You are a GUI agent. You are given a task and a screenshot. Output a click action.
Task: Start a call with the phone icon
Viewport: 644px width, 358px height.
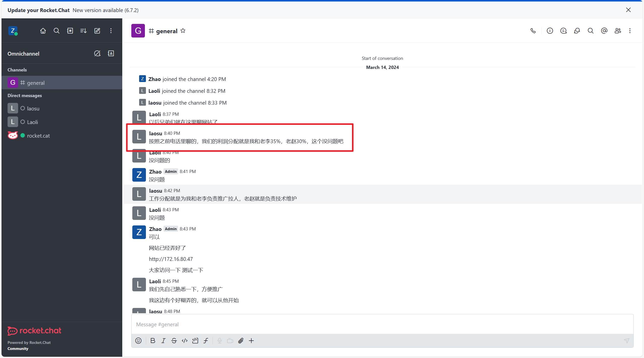533,31
